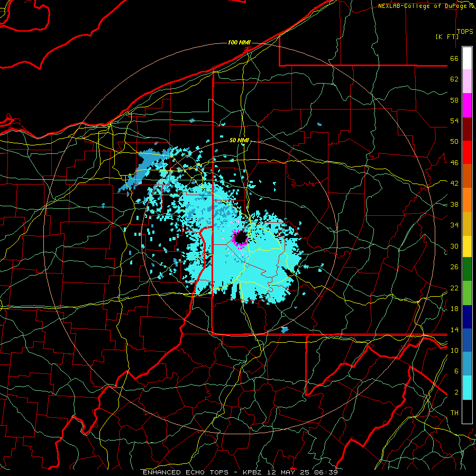Click the black TH threshold swatch
476x476 pixels.
pyautogui.click(x=467, y=411)
